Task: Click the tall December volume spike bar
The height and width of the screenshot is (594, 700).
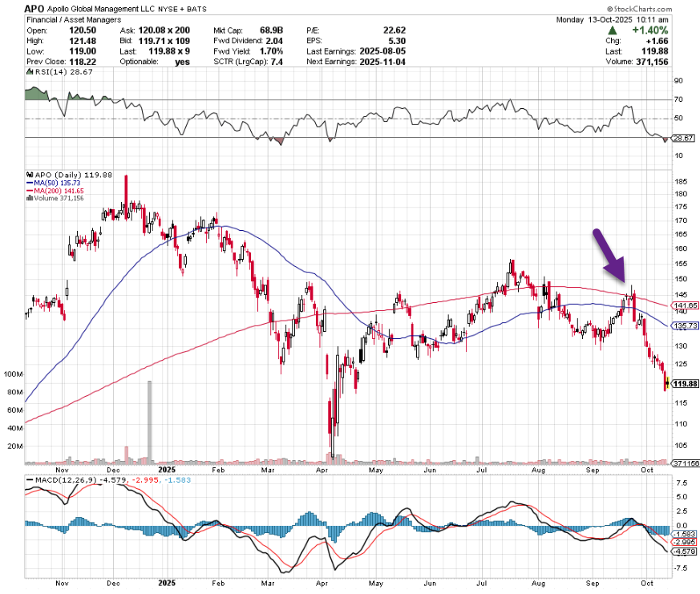Action: (149, 421)
